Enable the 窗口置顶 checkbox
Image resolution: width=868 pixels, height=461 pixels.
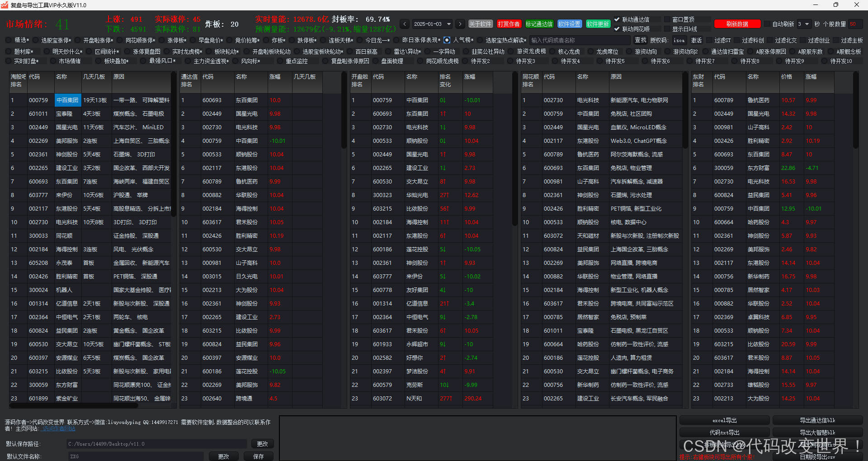point(667,19)
